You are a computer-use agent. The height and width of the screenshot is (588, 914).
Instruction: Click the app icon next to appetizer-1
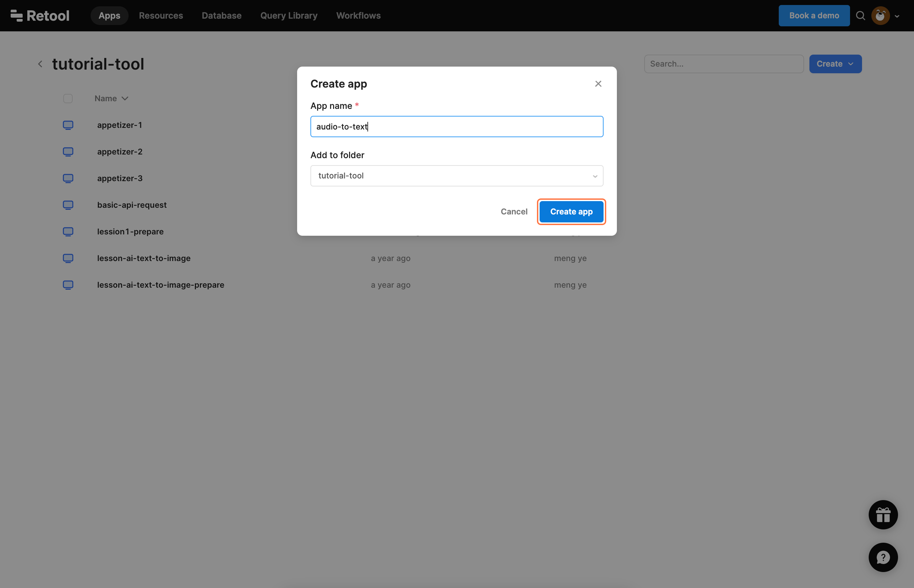coord(68,125)
